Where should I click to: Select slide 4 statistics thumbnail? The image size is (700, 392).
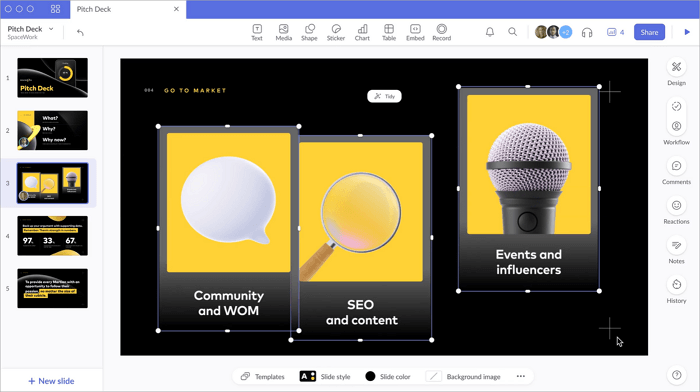tap(53, 236)
